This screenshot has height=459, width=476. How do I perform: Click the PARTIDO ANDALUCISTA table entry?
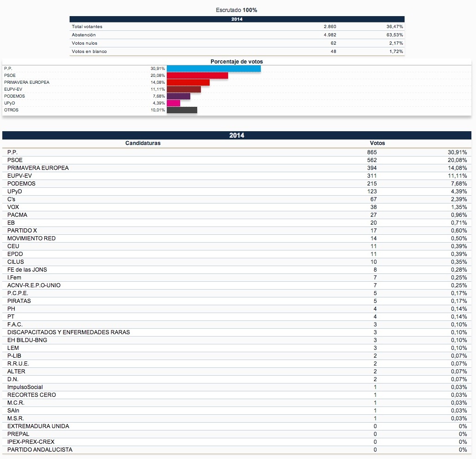click(x=40, y=450)
